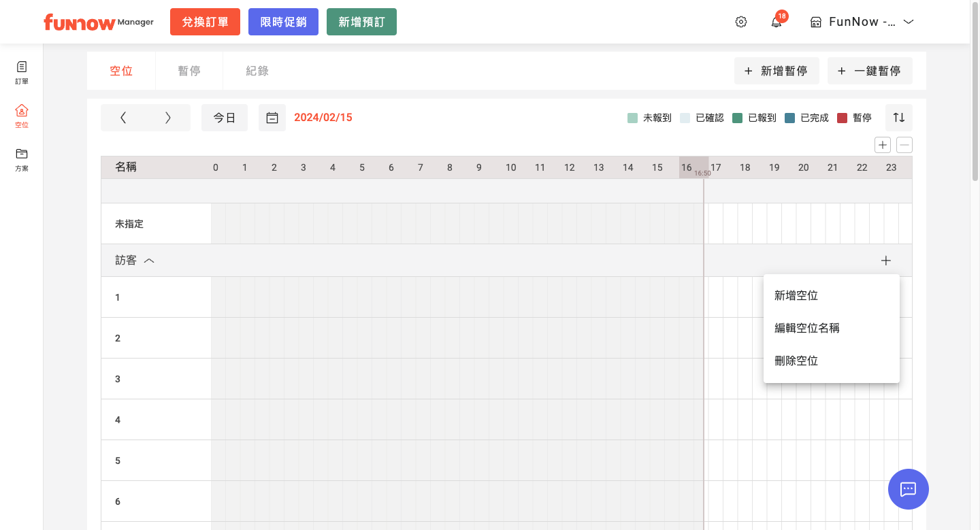Switch to the 空位 tab
This screenshot has width=980, height=530.
(x=121, y=71)
